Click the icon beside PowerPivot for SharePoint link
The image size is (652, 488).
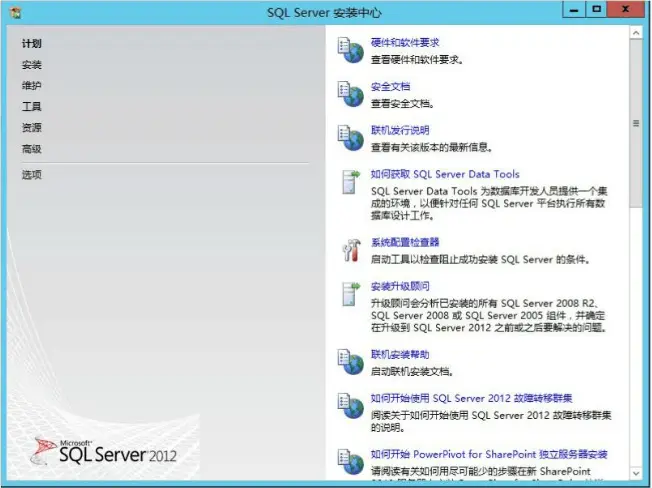(351, 461)
